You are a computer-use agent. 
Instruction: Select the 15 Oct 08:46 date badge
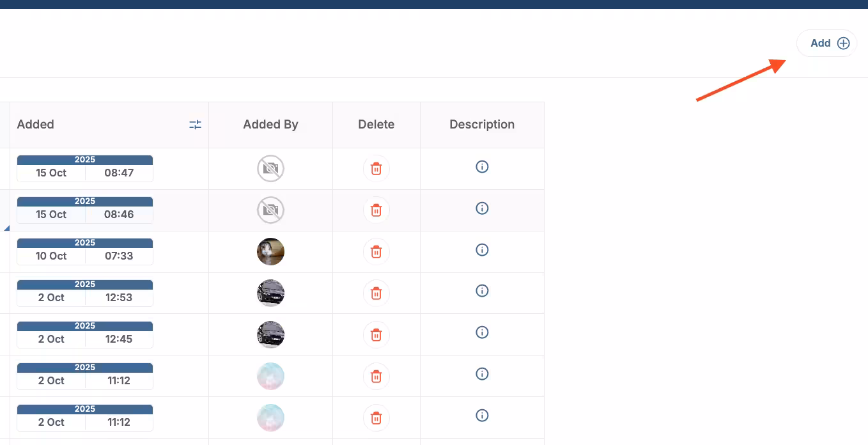pyautogui.click(x=85, y=210)
